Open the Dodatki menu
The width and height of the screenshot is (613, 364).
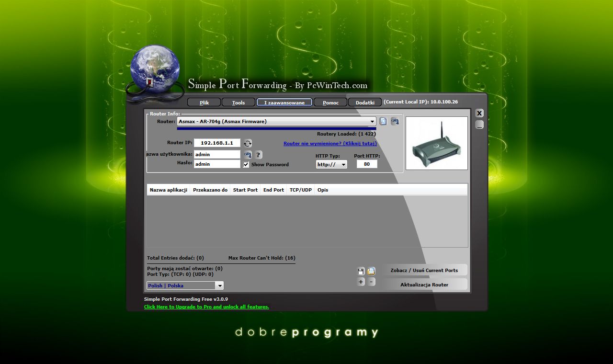click(x=365, y=102)
